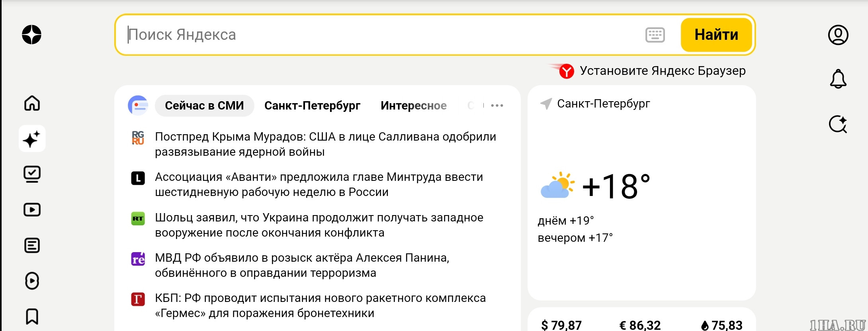Open the bookmark icon in the sidebar
This screenshot has width=868, height=331.
pos(32,317)
